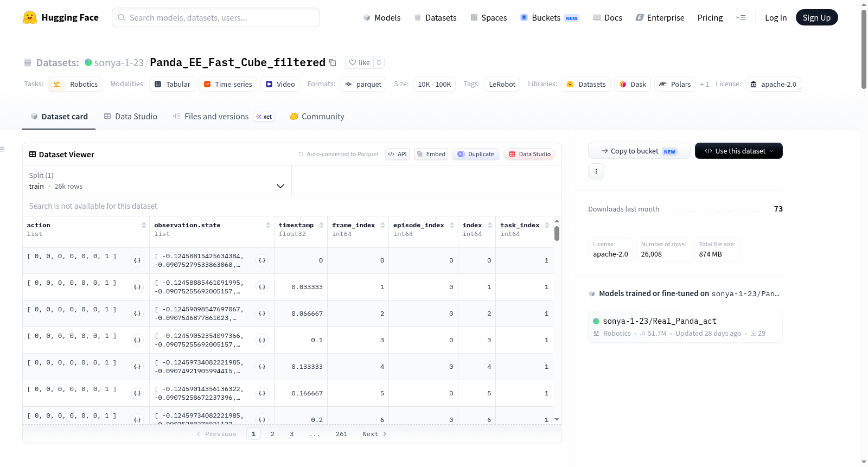Open the Data Studio tab
This screenshot has width=868, height=467.
(x=131, y=117)
